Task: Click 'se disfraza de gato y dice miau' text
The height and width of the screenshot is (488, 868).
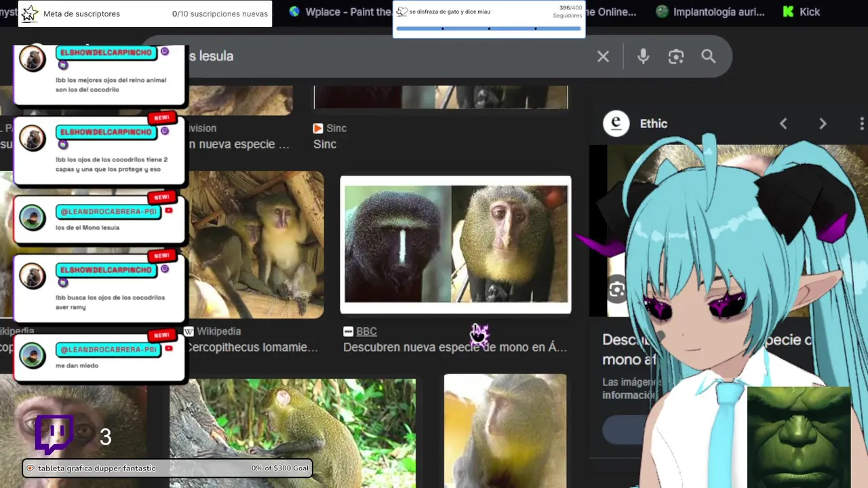Action: (x=450, y=12)
